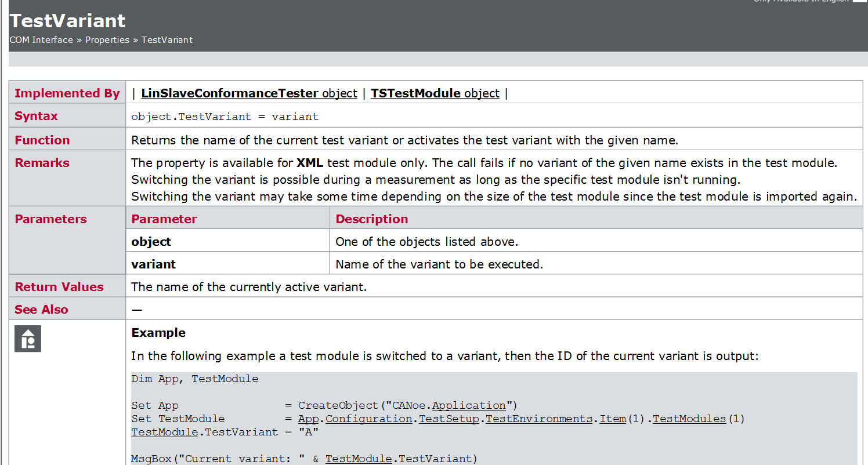Click the Description column header

(x=372, y=219)
